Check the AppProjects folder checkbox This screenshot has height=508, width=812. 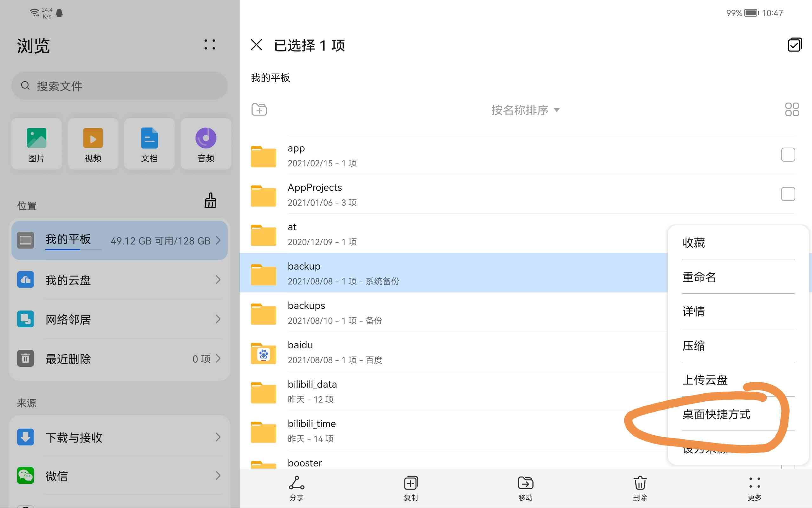pyautogui.click(x=788, y=194)
